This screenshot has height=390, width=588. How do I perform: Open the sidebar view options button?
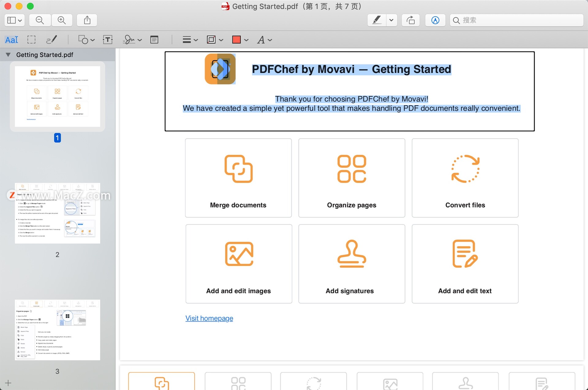(14, 20)
